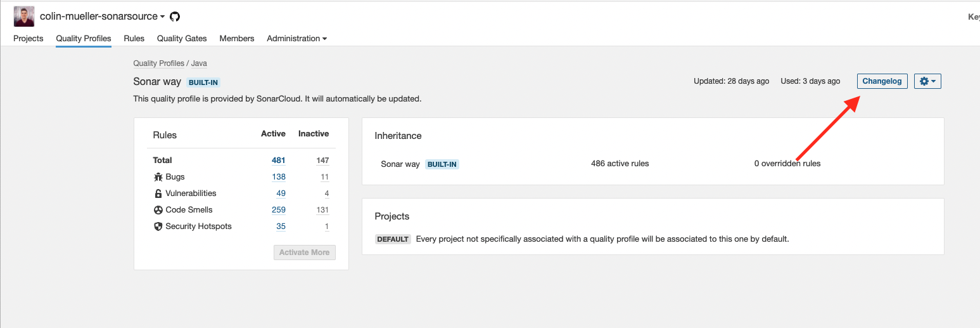The height and width of the screenshot is (328, 980).
Task: Click the Activate More button
Action: tap(304, 253)
